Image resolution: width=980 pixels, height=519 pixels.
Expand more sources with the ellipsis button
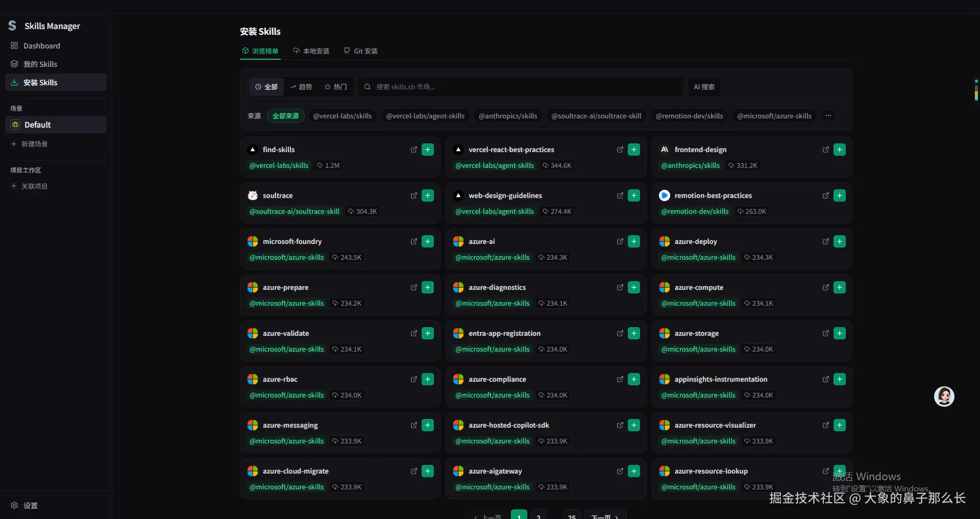(x=828, y=116)
